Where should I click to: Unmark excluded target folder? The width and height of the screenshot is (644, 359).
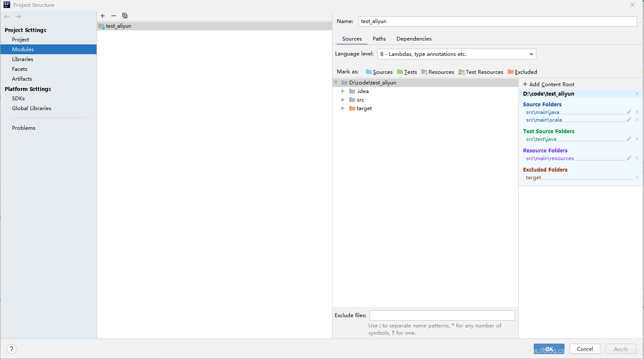[x=637, y=177]
